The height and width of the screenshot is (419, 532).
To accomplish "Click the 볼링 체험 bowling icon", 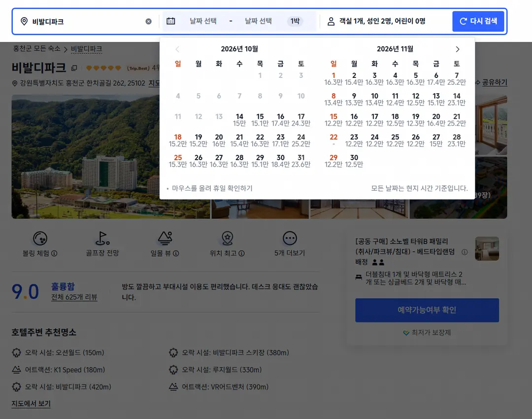I will tap(40, 239).
